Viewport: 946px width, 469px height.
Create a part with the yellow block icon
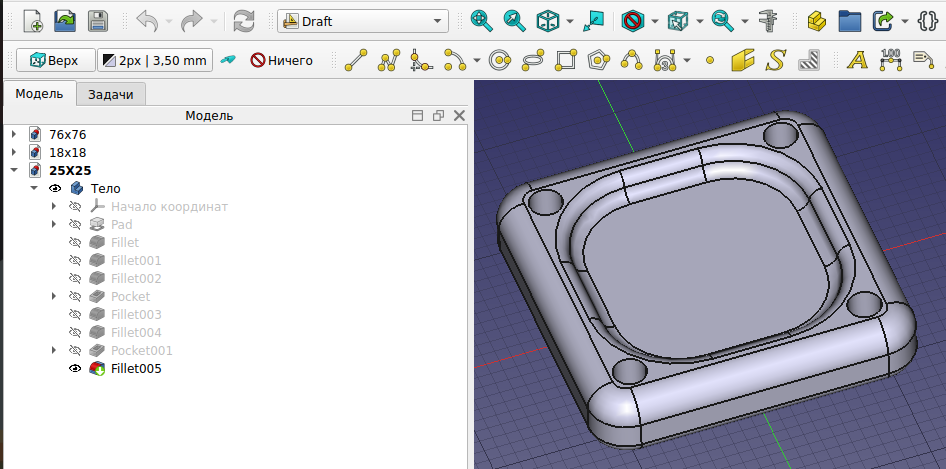pos(817,21)
